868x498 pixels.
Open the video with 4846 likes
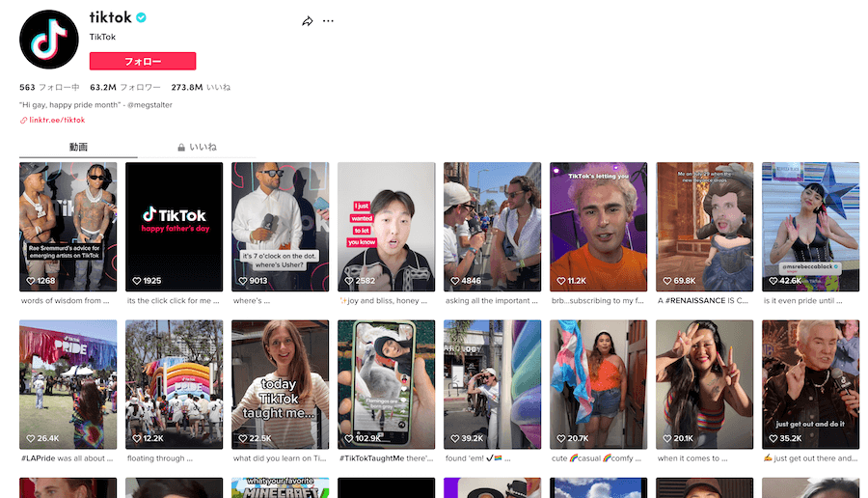[492, 227]
